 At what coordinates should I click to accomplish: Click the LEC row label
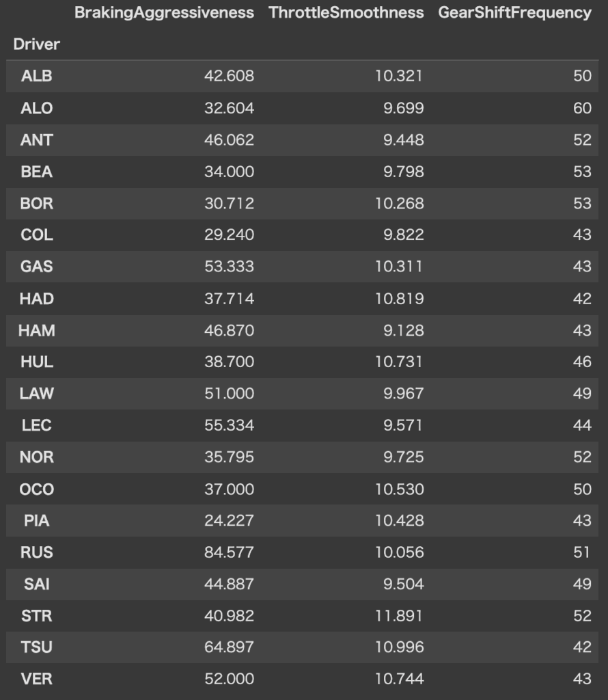click(37, 425)
